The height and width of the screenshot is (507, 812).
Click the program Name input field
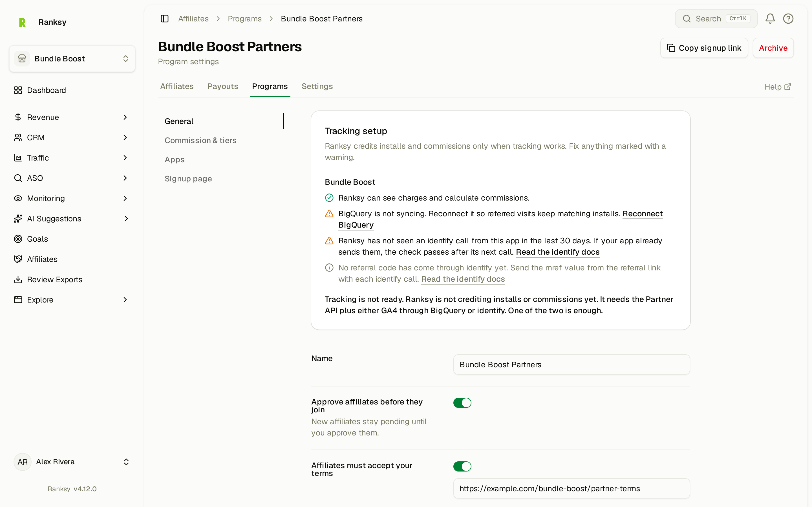tap(572, 364)
